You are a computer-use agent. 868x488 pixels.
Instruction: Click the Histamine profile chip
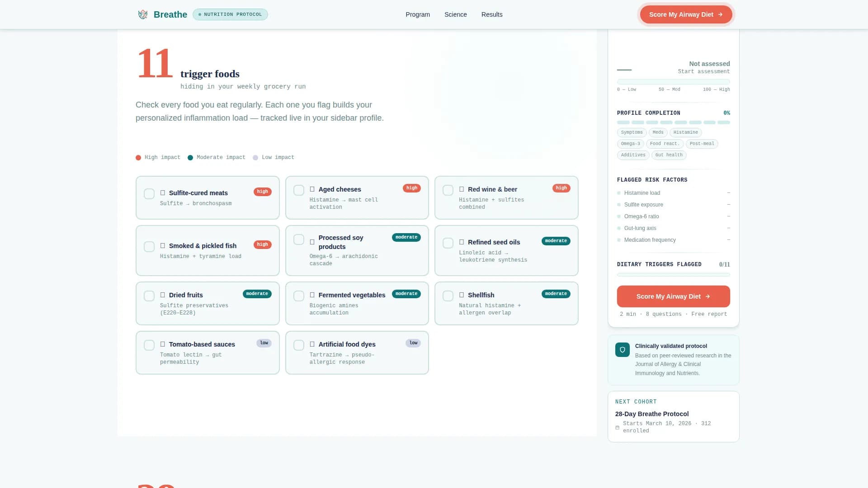pyautogui.click(x=685, y=132)
